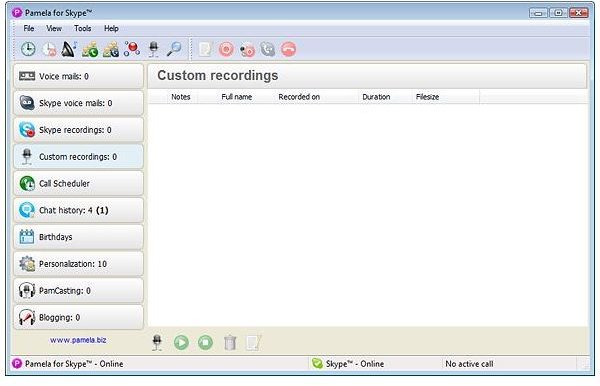
Task: Click 'No active call' status text
Action: pyautogui.click(x=469, y=364)
